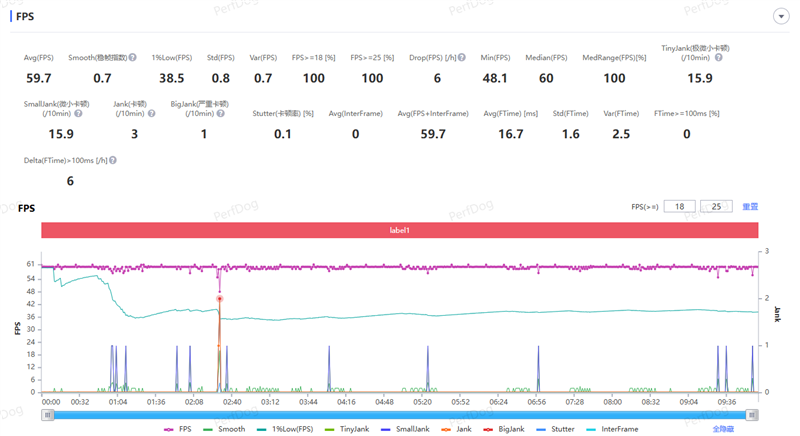Toggle 1%Low(FPS) series in legend

click(283, 428)
